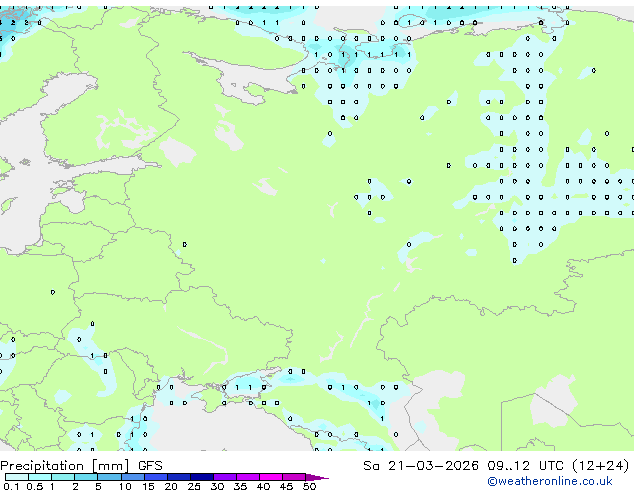Viewport: 634px width, 490px height.
Task: Click the 5–10 mm light blue legend swatch
Action: tap(109, 477)
